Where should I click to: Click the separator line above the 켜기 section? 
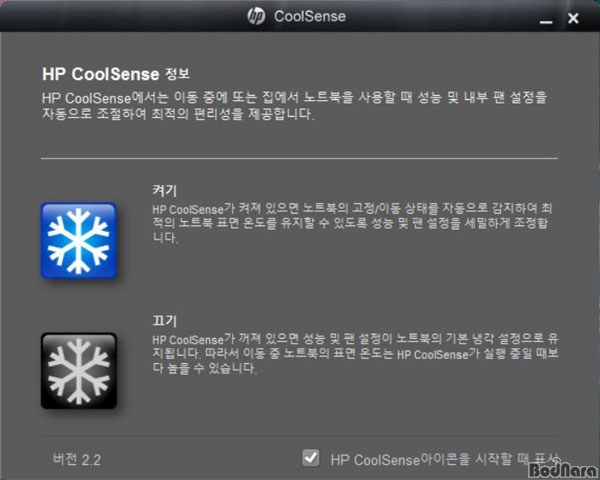click(299, 158)
